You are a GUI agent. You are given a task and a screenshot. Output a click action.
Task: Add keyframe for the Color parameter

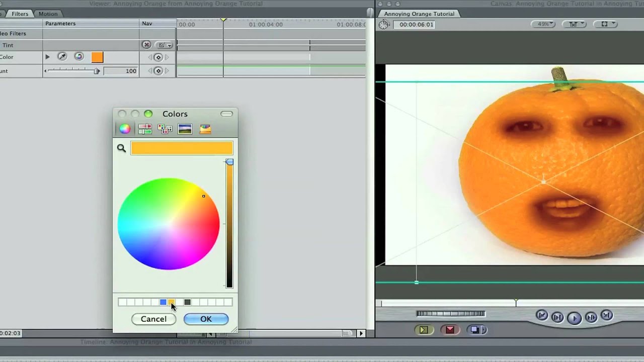[158, 57]
